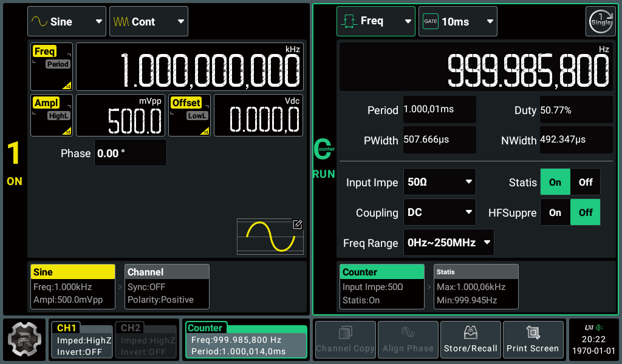The image size is (622, 364).
Task: Open the Sine waveform selector
Action: point(66,21)
